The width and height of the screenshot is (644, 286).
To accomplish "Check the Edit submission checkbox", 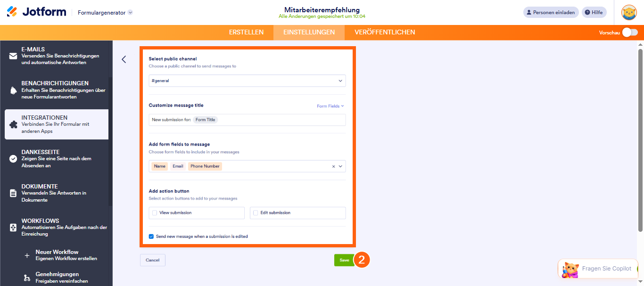I will tap(256, 213).
